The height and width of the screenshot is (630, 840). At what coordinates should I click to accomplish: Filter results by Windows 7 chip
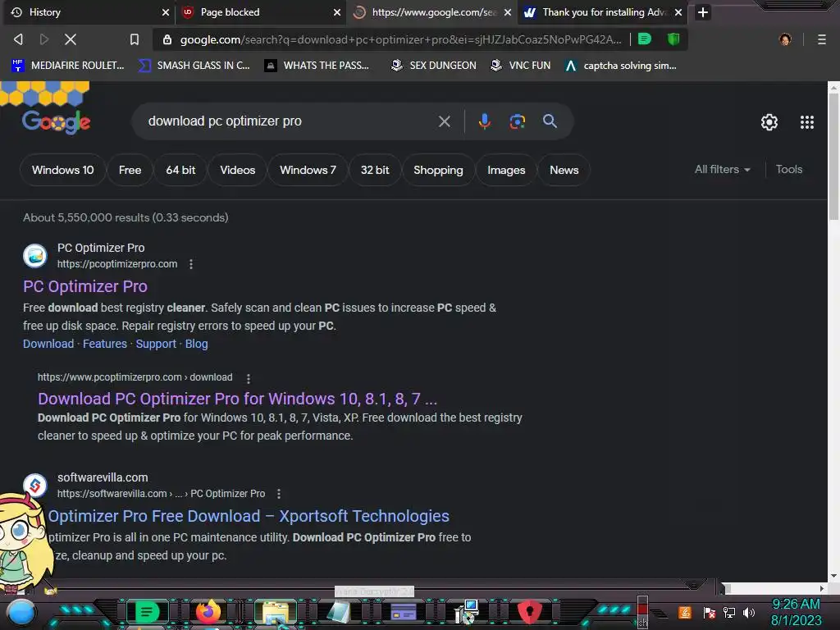308,170
